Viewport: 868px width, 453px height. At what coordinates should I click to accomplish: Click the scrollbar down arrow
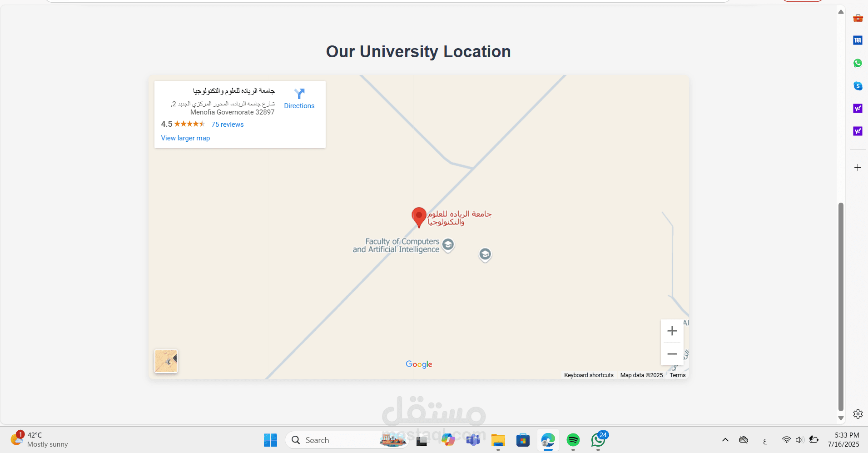pos(841,418)
